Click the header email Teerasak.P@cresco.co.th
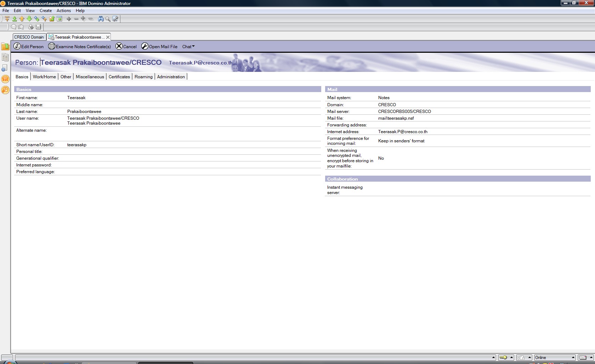Image resolution: width=595 pixels, height=364 pixels. pos(201,63)
